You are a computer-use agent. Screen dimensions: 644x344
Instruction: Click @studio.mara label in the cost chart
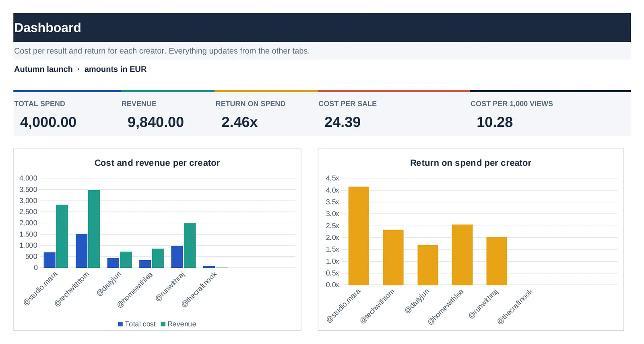pyautogui.click(x=41, y=288)
